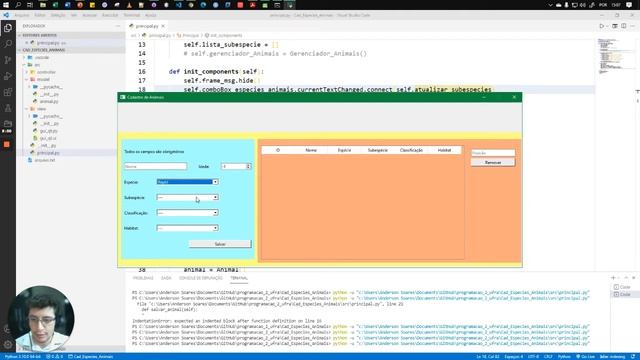
Task: Switch to the SAÍDA panel tab
Action: 166,278
